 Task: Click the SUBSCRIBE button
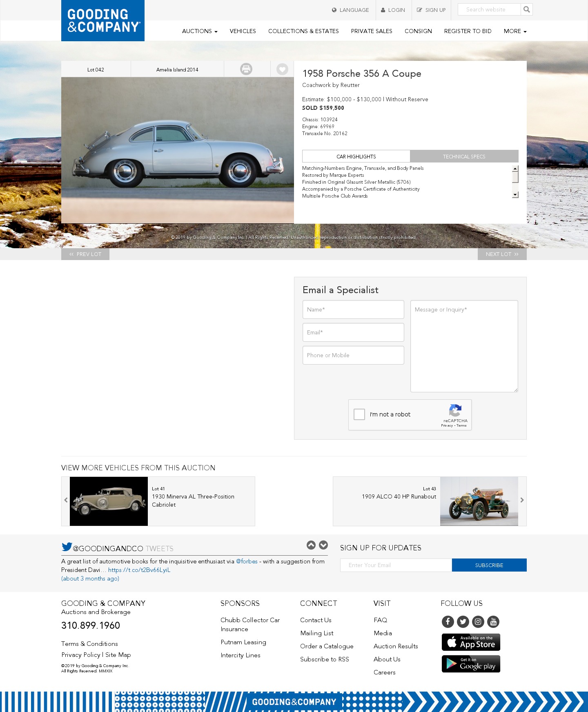click(489, 565)
